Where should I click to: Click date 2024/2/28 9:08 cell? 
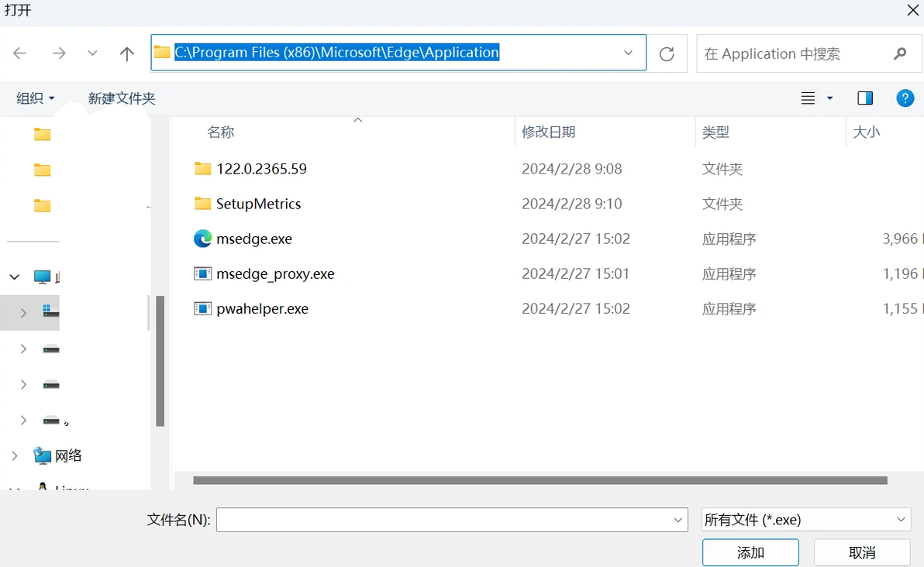(x=571, y=169)
